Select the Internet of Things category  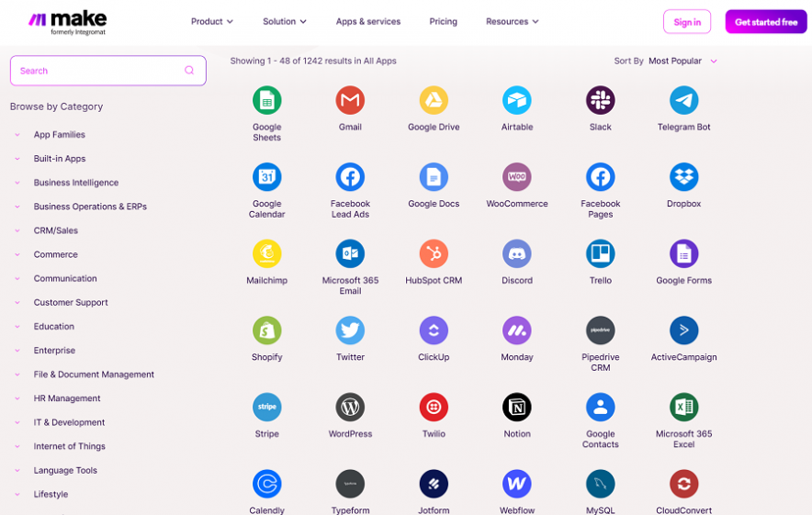click(x=70, y=446)
